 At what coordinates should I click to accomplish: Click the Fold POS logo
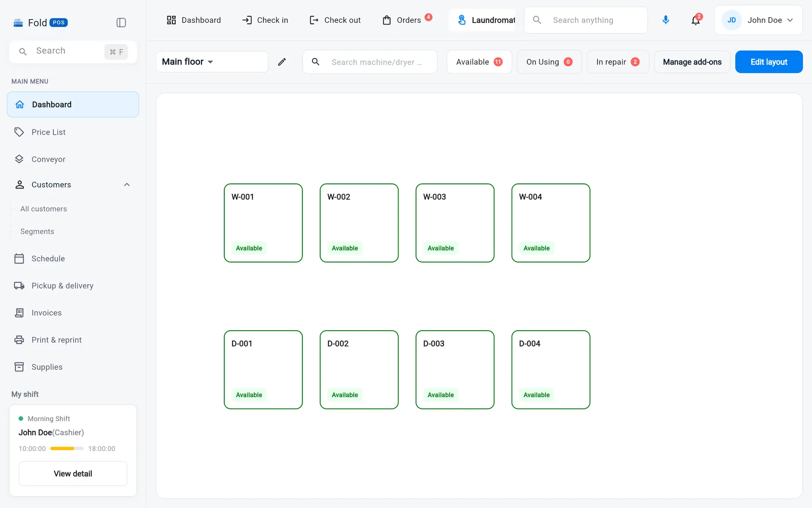pyautogui.click(x=40, y=22)
